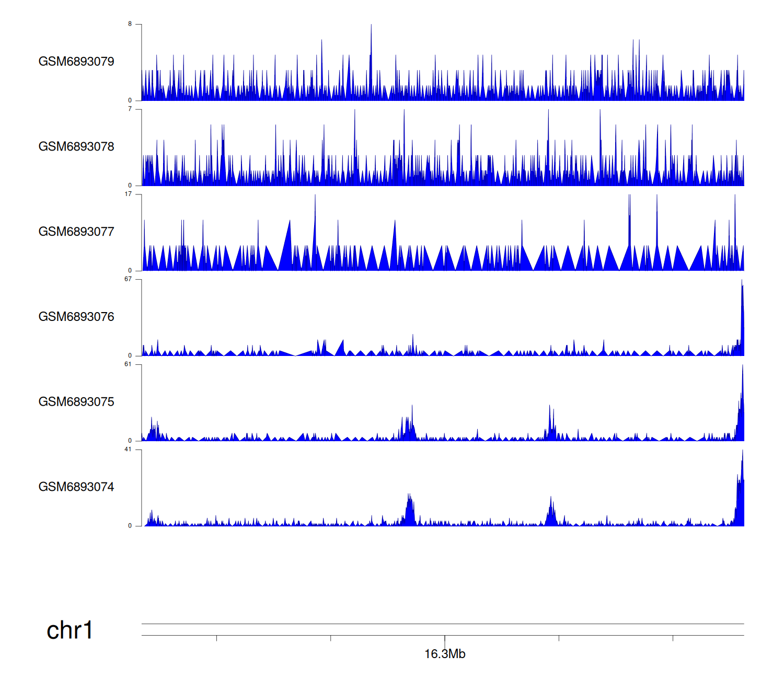The image size is (784, 690).
Task: Click the GSM6893075 track name
Action: click(76, 402)
